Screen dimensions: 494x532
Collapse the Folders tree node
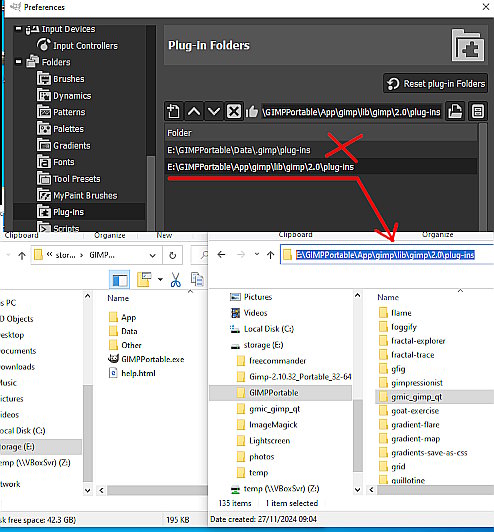[18, 62]
